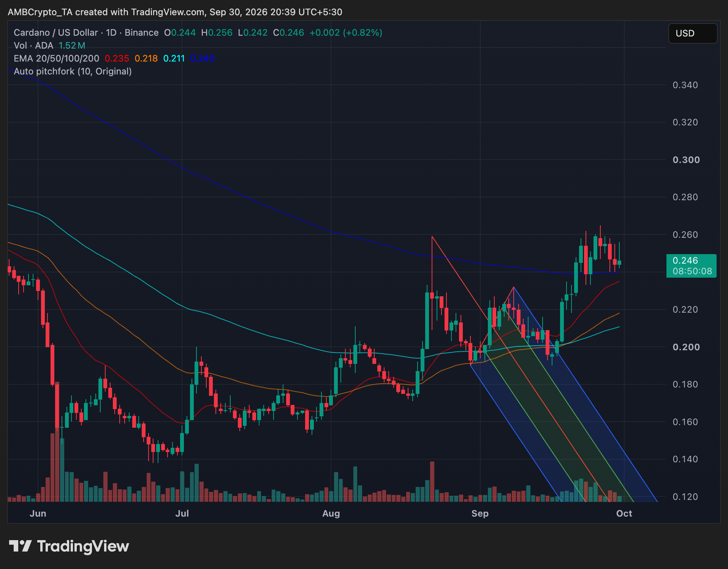Click the 0.120 price axis label
The height and width of the screenshot is (569, 728).
click(685, 497)
